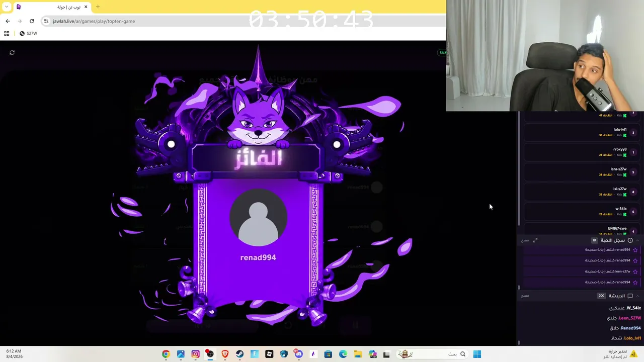Click rank badge 1 beside rroxyy8
The width and height of the screenshot is (644, 362).
633,152
